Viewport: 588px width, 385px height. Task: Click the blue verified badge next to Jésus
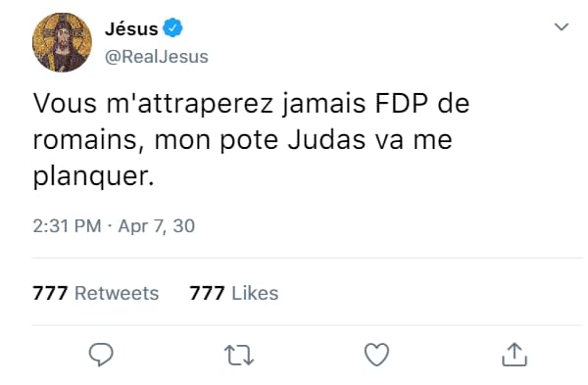coord(172,27)
